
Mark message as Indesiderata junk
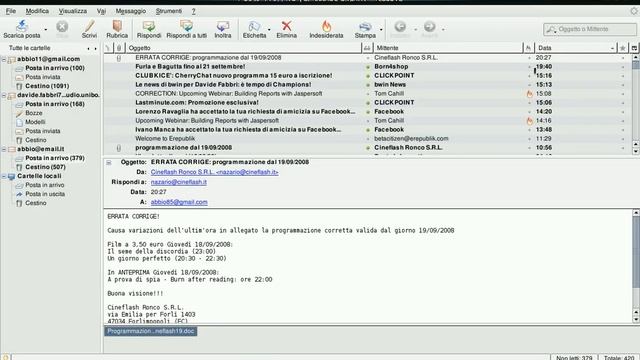click(326, 26)
